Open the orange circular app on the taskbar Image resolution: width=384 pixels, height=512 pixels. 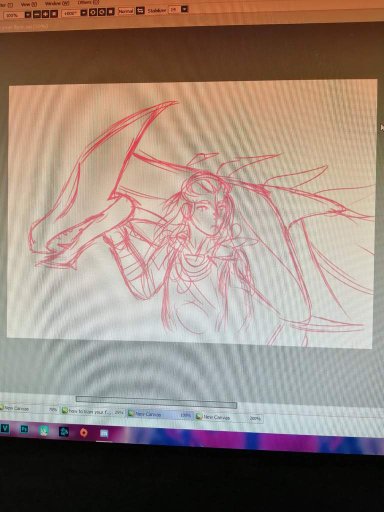point(84,432)
